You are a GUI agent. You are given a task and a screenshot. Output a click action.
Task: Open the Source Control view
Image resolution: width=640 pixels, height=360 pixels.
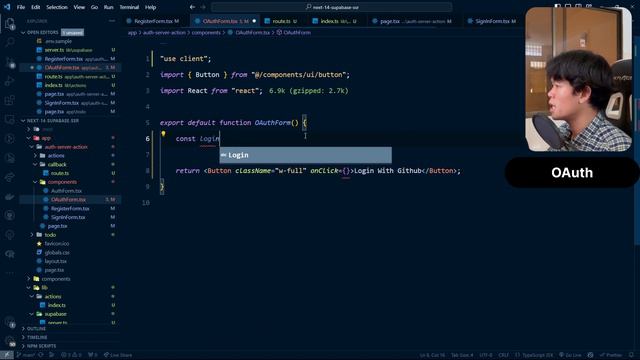(9, 62)
